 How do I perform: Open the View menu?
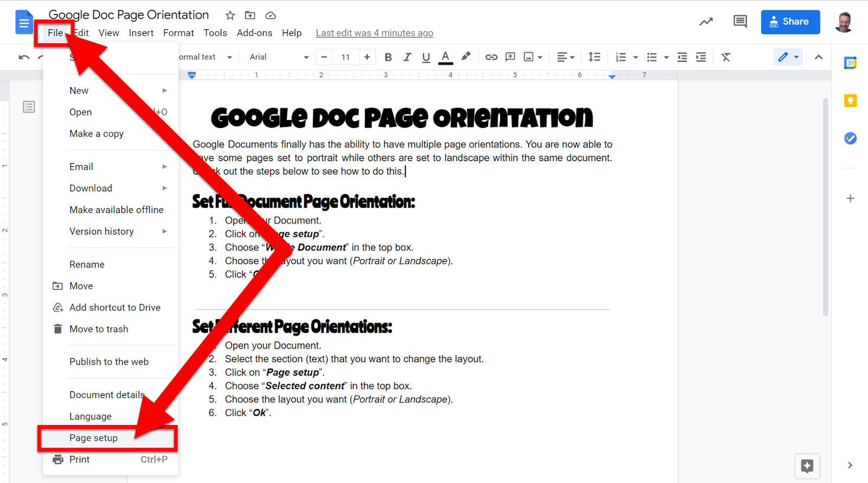click(108, 33)
